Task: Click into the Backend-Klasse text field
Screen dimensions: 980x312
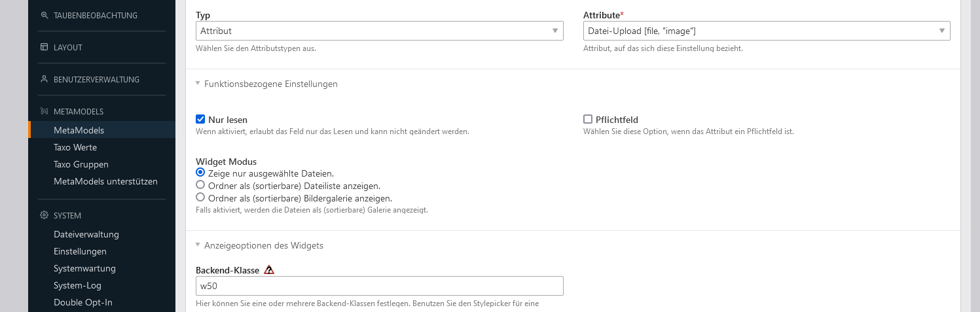Action: (x=379, y=286)
